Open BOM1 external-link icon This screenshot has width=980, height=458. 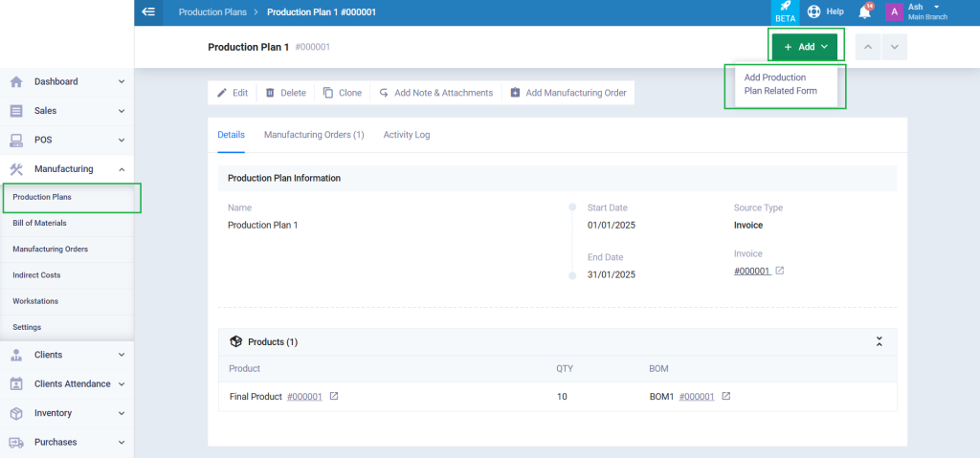[725, 396]
